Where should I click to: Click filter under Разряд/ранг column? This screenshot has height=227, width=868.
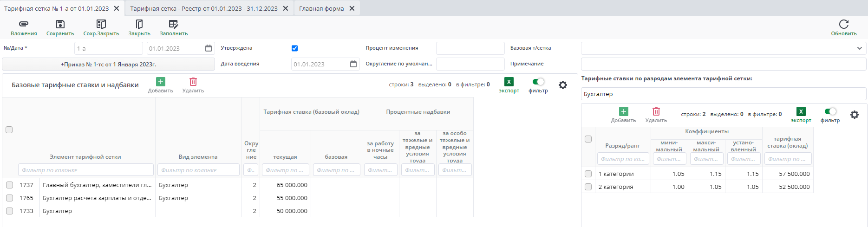pos(623,159)
